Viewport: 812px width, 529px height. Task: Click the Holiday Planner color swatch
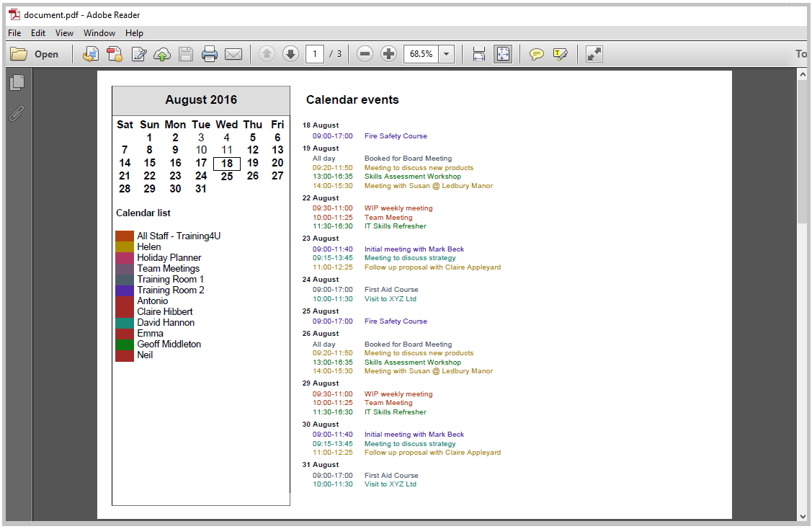125,257
